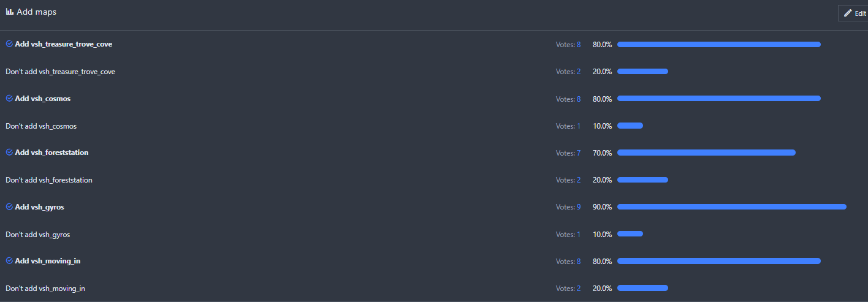This screenshot has height=302, width=868.
Task: Click the pencil icon in the Edit button
Action: pos(848,13)
